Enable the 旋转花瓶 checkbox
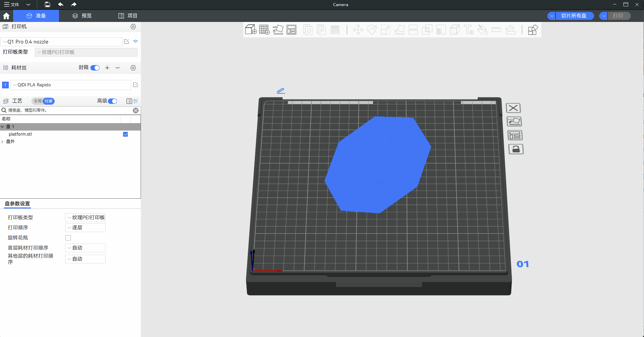This screenshot has height=337, width=644. tap(68, 238)
